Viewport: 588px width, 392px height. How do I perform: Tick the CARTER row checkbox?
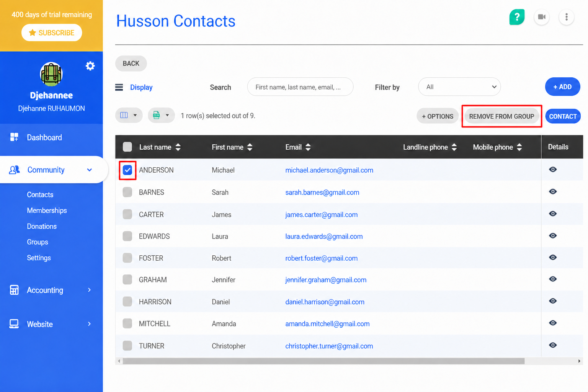click(127, 214)
